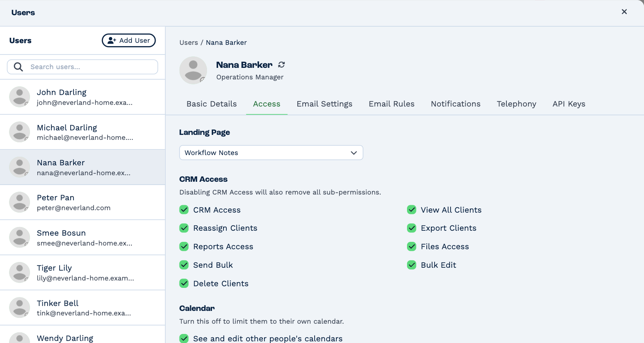Uncheck the CRM Access checkbox
The height and width of the screenshot is (343, 644).
coord(184,210)
